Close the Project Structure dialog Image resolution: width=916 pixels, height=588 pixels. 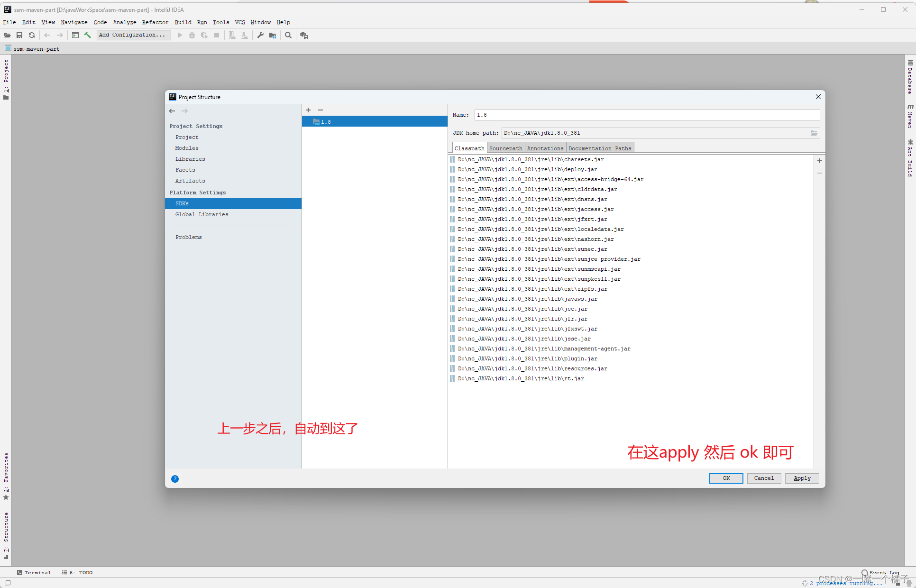coord(818,97)
